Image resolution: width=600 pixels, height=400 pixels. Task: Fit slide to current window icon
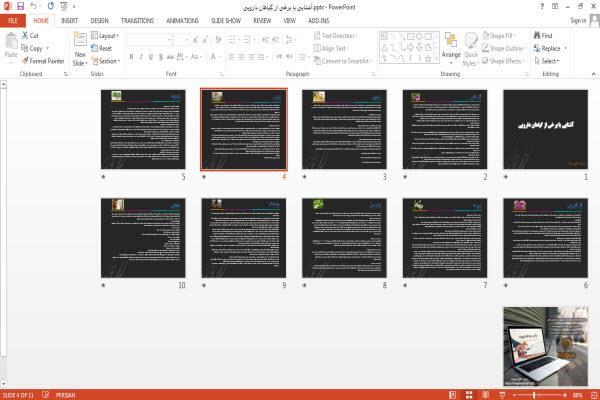(x=594, y=395)
